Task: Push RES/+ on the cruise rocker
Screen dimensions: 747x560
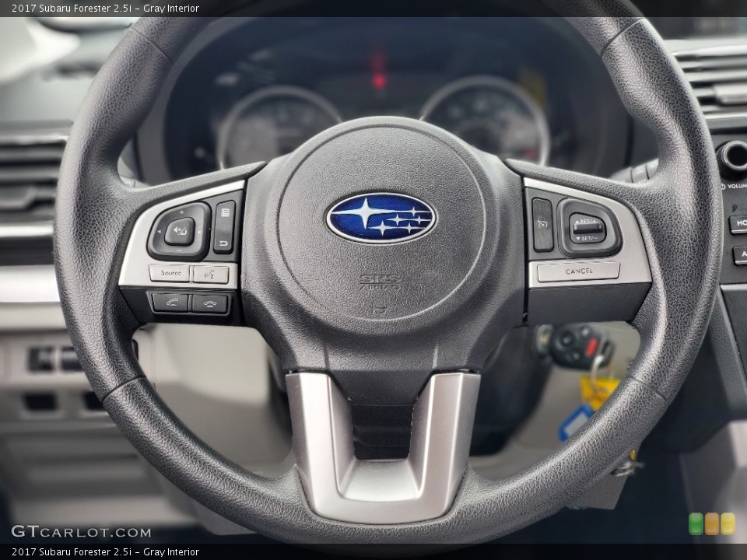Action: 586,221
